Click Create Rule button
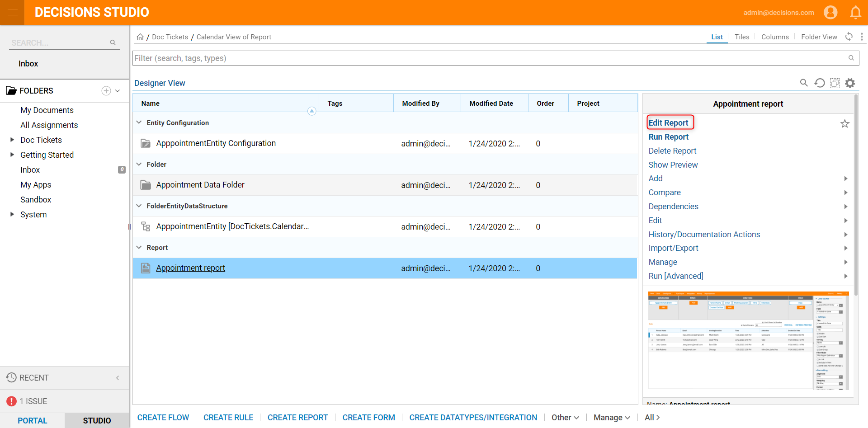868x428 pixels. [x=228, y=418]
